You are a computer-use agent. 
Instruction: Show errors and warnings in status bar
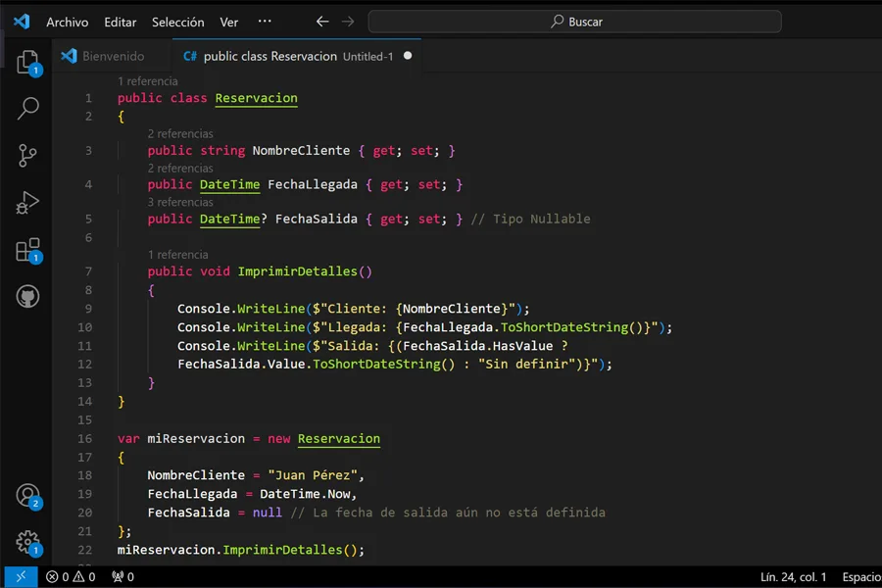(71, 577)
